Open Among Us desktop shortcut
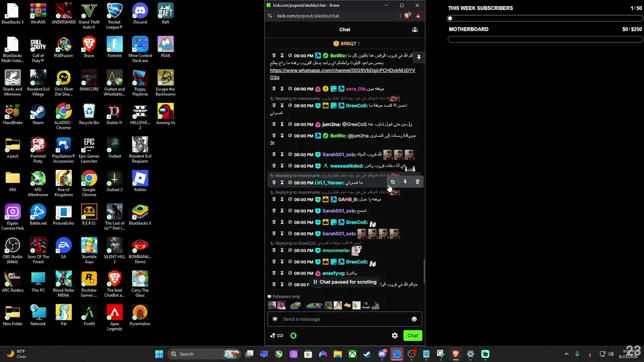Image resolution: width=644 pixels, height=362 pixels. coord(166,115)
